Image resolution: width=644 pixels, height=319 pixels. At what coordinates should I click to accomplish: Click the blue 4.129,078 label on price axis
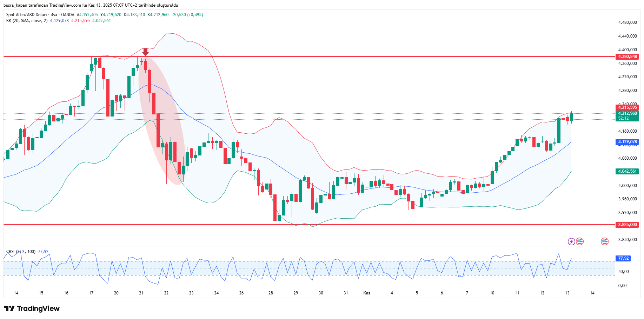click(x=627, y=142)
